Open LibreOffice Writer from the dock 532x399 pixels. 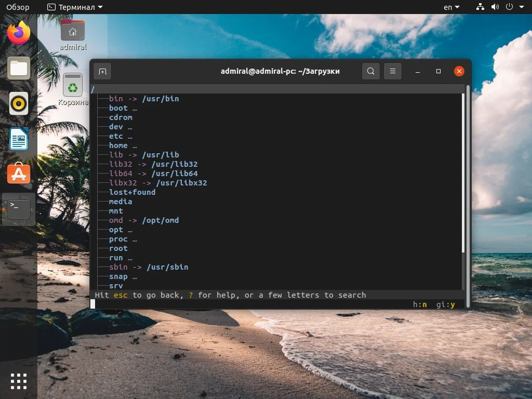18,139
